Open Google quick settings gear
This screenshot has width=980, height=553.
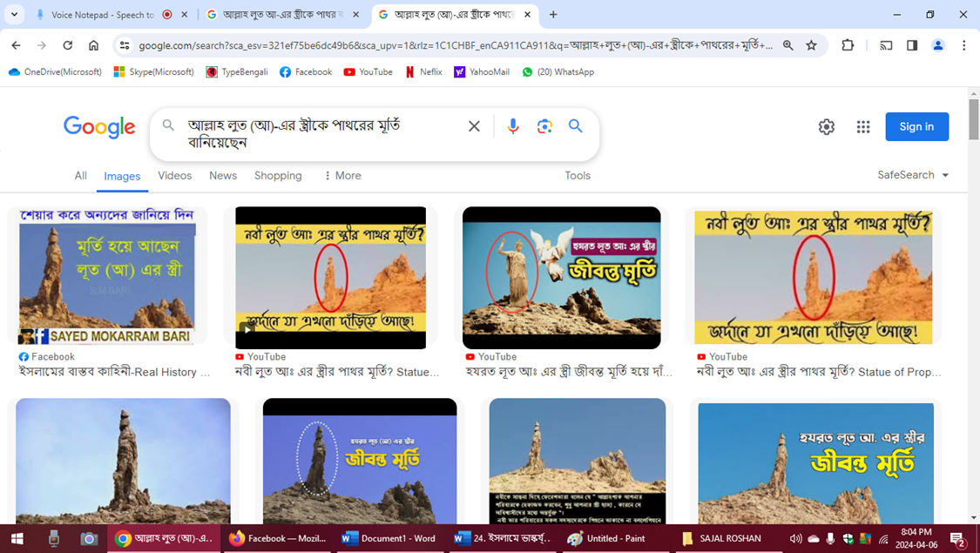click(826, 126)
